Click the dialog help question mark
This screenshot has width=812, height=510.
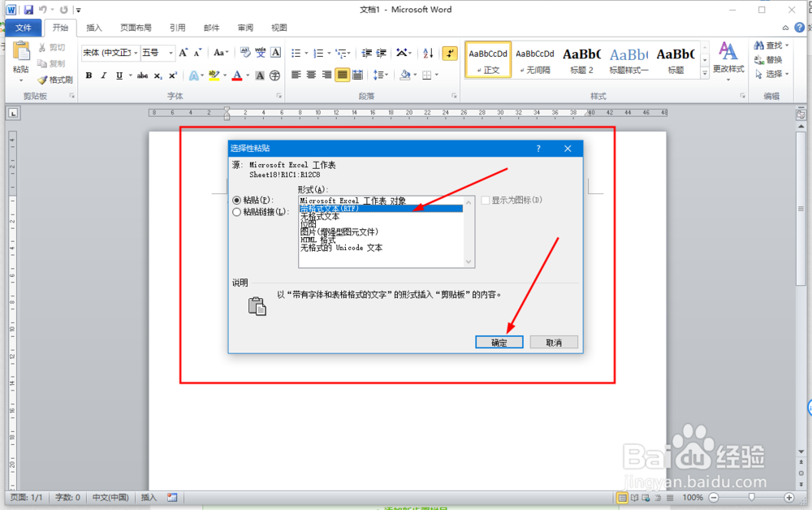[x=538, y=149]
